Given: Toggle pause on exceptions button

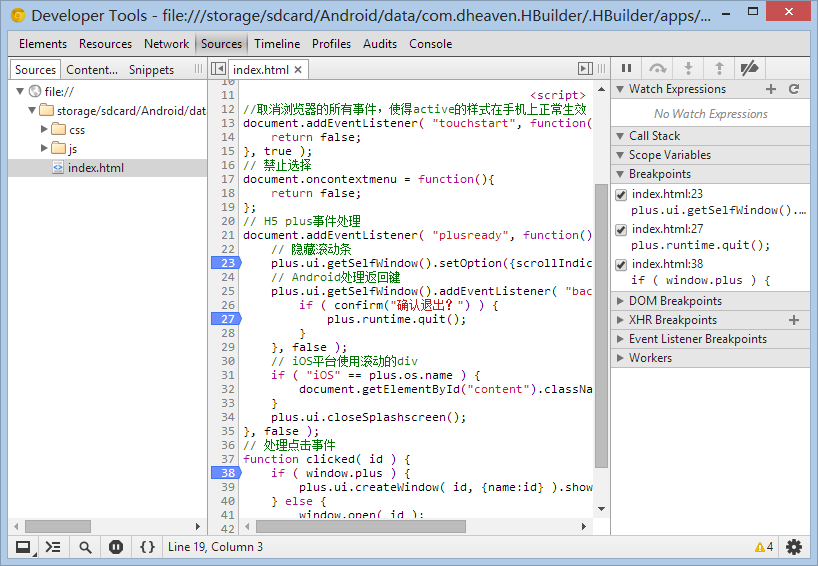Looking at the screenshot, I should pyautogui.click(x=116, y=547).
